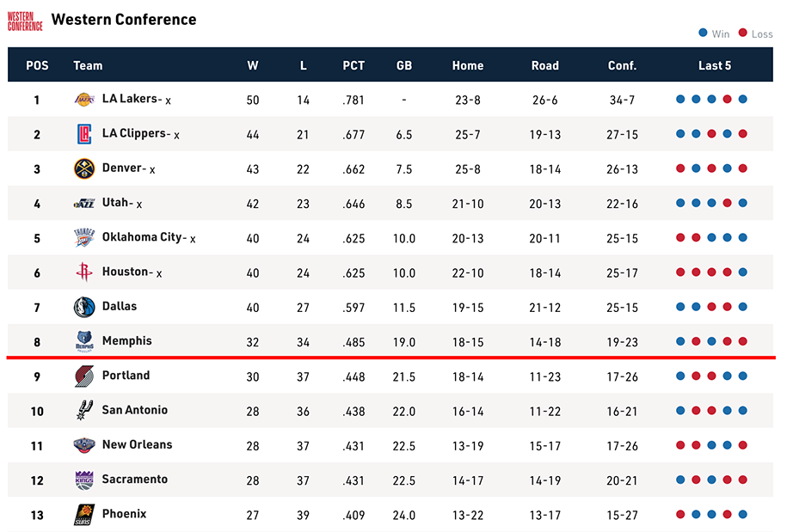Open the Sacramento team name link
The height and width of the screenshot is (532, 787).
[x=134, y=480]
